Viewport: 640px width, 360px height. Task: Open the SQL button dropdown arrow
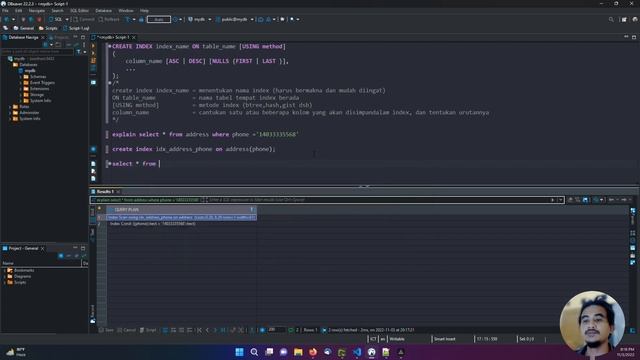click(x=67, y=19)
